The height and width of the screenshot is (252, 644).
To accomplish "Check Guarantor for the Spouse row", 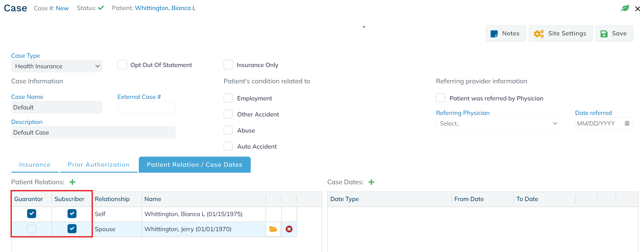I will [32, 229].
